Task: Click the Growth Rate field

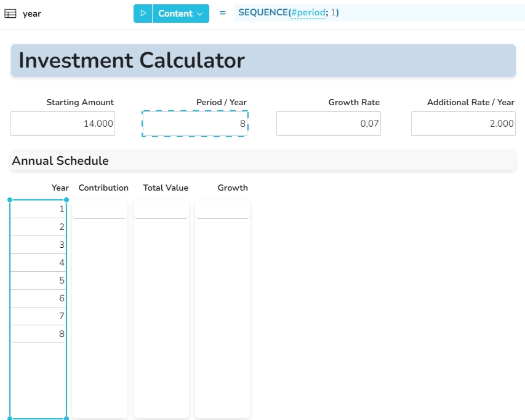Action: click(x=328, y=124)
